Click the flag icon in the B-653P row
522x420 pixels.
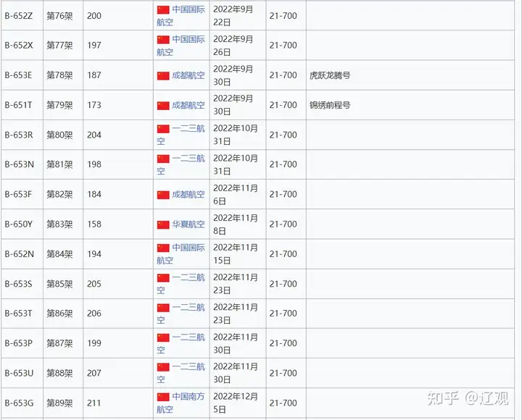click(163, 337)
